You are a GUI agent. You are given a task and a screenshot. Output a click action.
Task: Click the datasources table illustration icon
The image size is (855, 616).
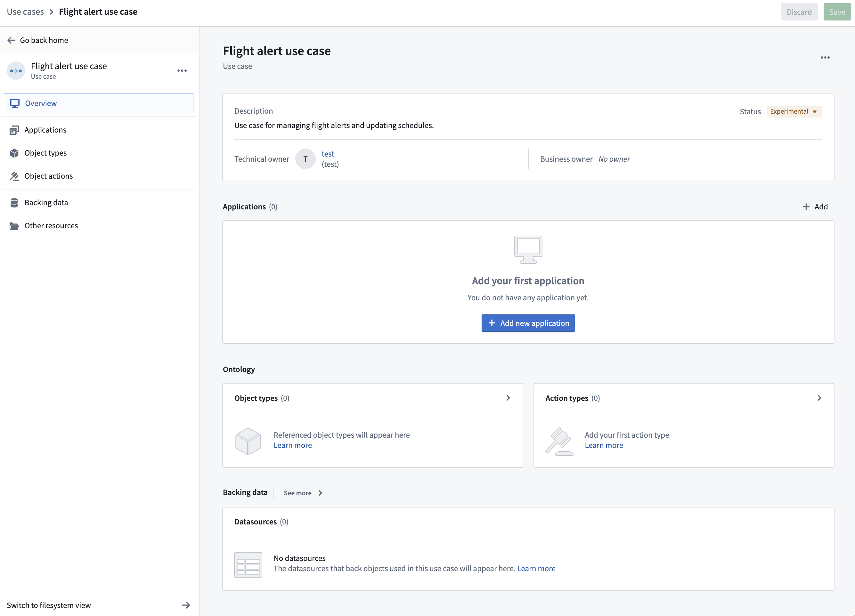[248, 565]
